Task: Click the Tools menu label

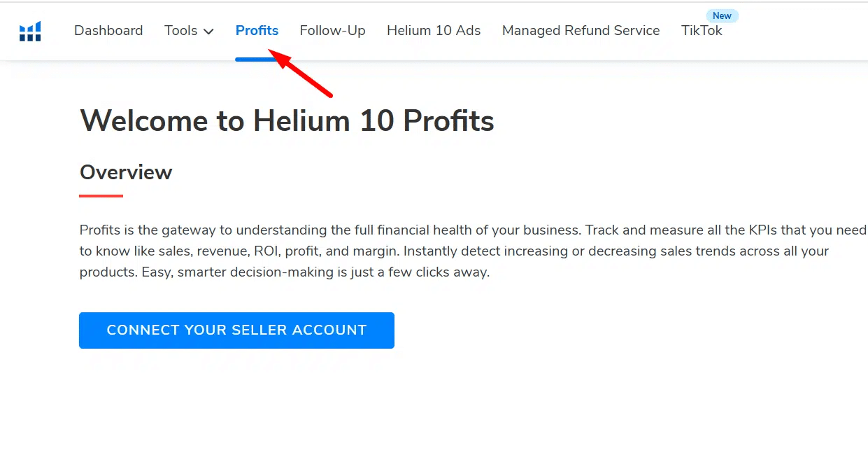Action: tap(181, 31)
